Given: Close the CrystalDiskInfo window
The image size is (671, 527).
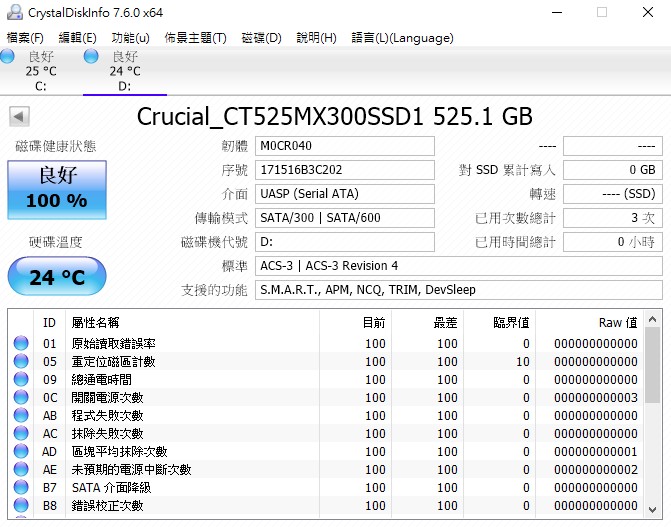Looking at the screenshot, I should [x=648, y=12].
